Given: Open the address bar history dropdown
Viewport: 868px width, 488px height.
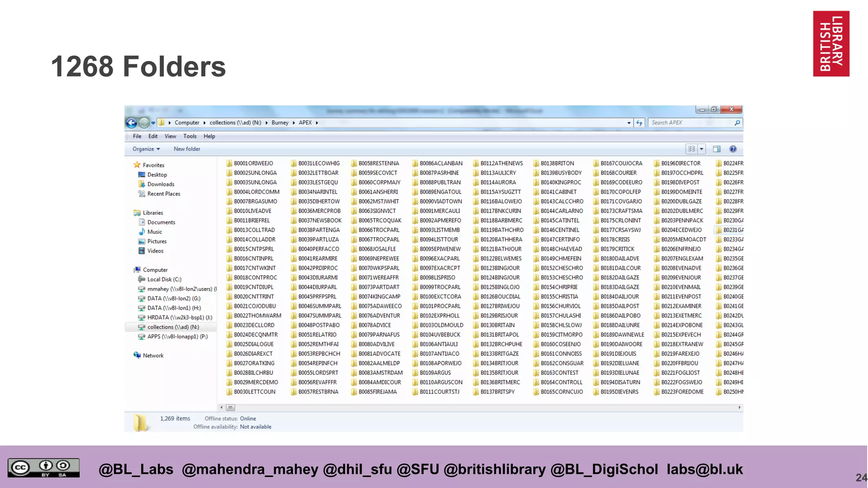Looking at the screenshot, I should pos(629,123).
